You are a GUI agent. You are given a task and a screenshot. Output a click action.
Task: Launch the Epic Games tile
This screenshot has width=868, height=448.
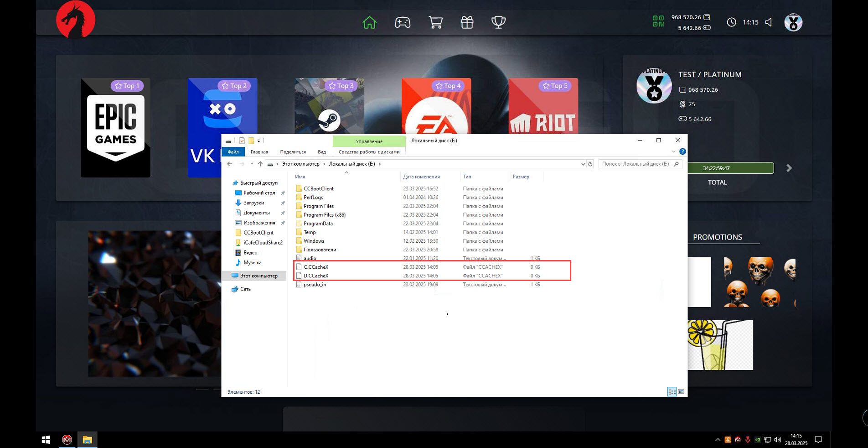click(x=115, y=128)
